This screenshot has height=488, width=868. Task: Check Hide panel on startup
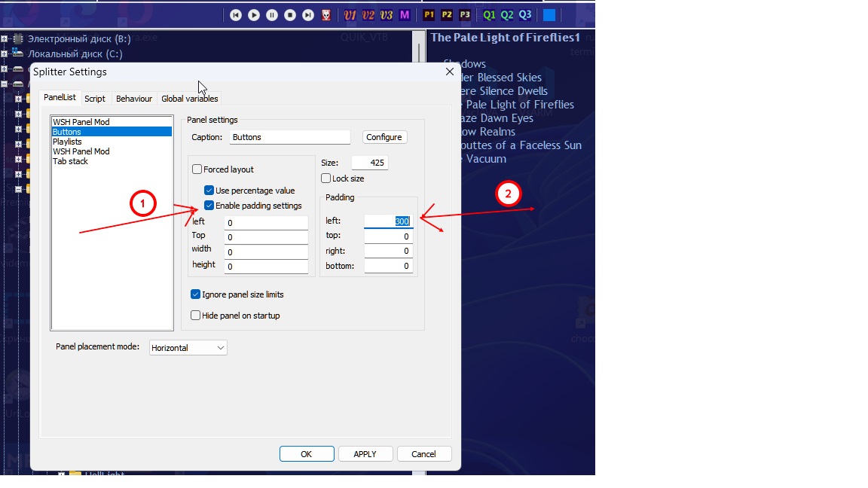[196, 316]
